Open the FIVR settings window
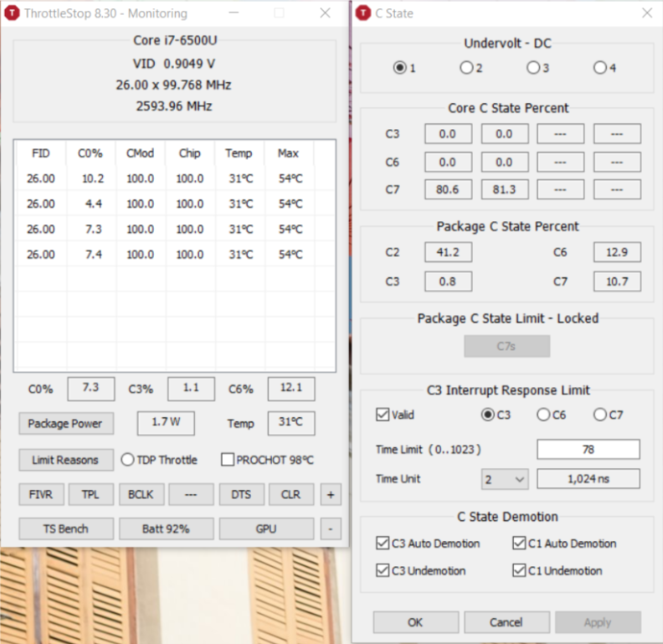 [41, 494]
